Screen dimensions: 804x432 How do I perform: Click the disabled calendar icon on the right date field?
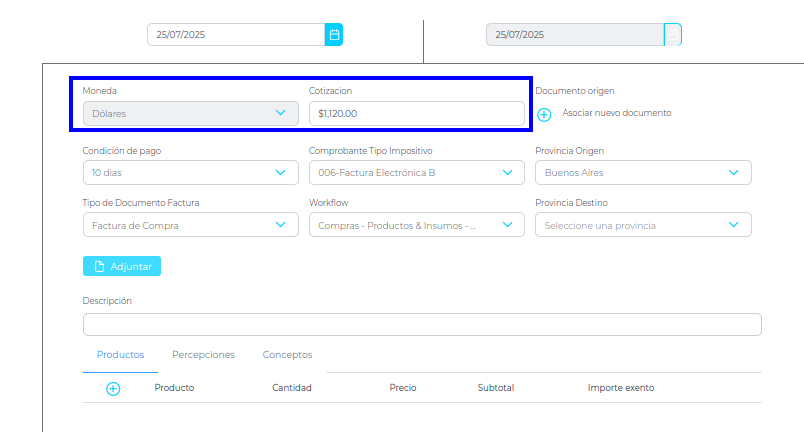pyautogui.click(x=673, y=35)
